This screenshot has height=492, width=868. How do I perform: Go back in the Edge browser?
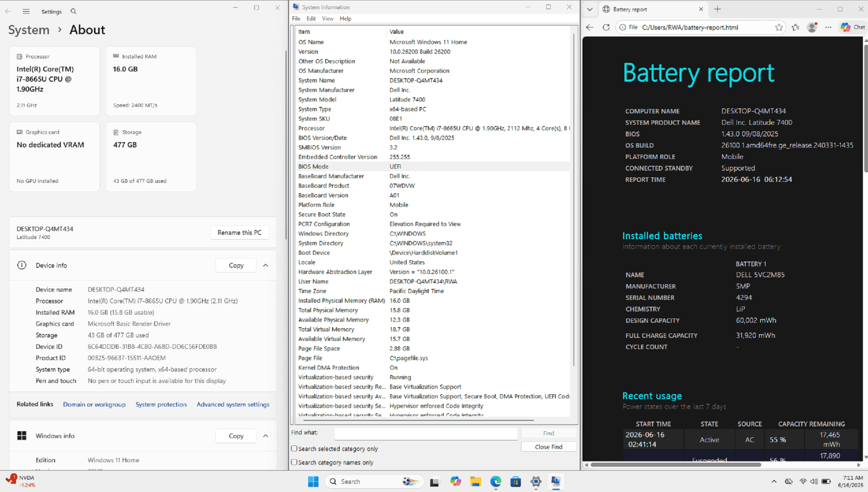click(590, 27)
